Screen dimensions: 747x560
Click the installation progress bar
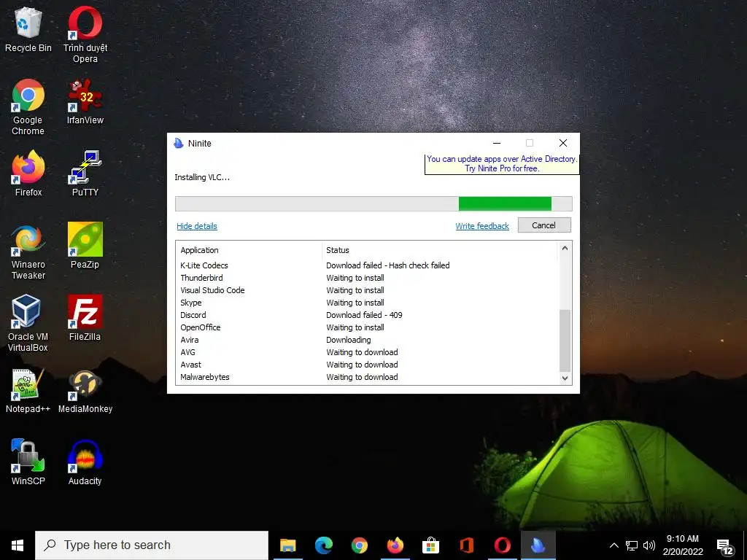point(373,204)
